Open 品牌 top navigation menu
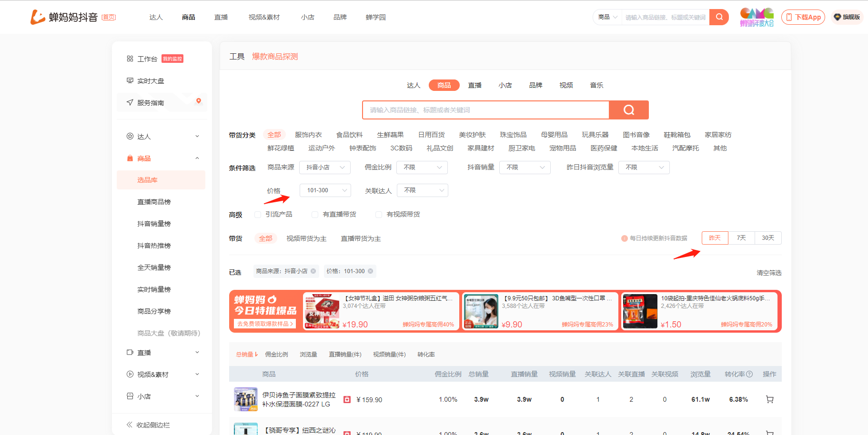Screen dimensions: 868x435 (x=340, y=17)
